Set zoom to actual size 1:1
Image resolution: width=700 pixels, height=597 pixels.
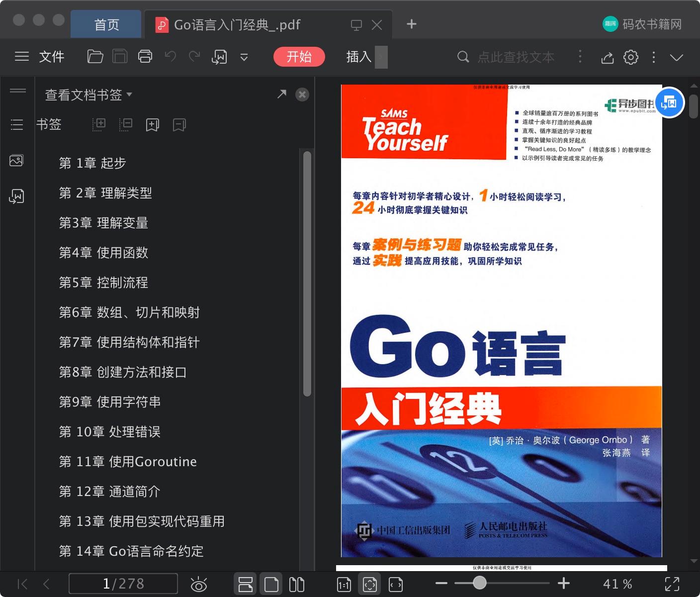pyautogui.click(x=344, y=585)
